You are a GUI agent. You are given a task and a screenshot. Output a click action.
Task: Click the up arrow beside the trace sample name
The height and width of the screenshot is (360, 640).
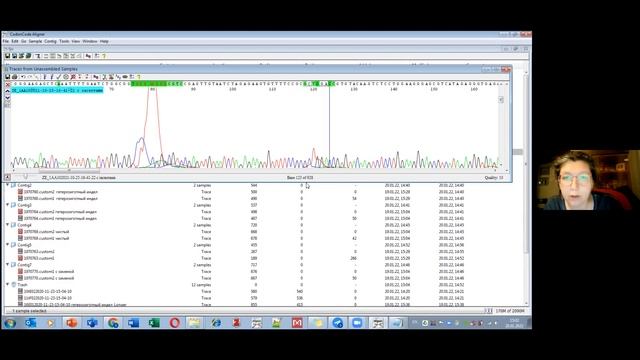point(7,91)
